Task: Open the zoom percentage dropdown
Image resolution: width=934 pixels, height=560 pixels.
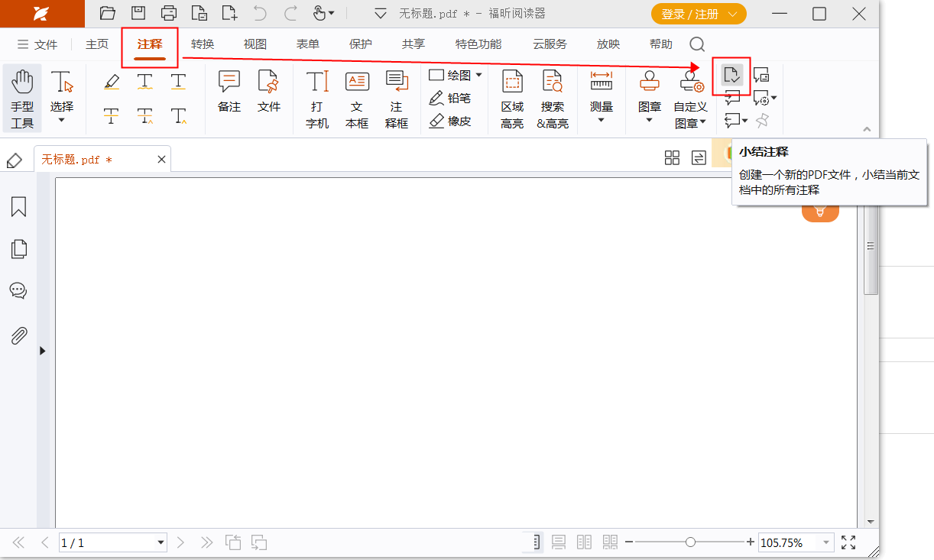Action: coord(825,542)
